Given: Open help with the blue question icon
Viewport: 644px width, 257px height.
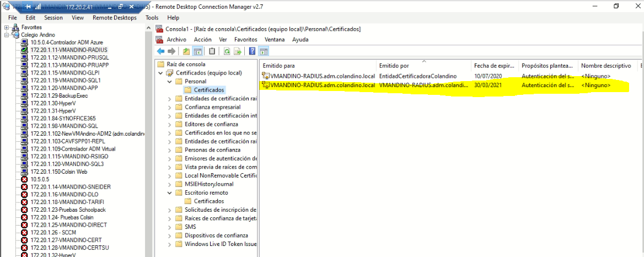Looking at the screenshot, I should coord(252,51).
